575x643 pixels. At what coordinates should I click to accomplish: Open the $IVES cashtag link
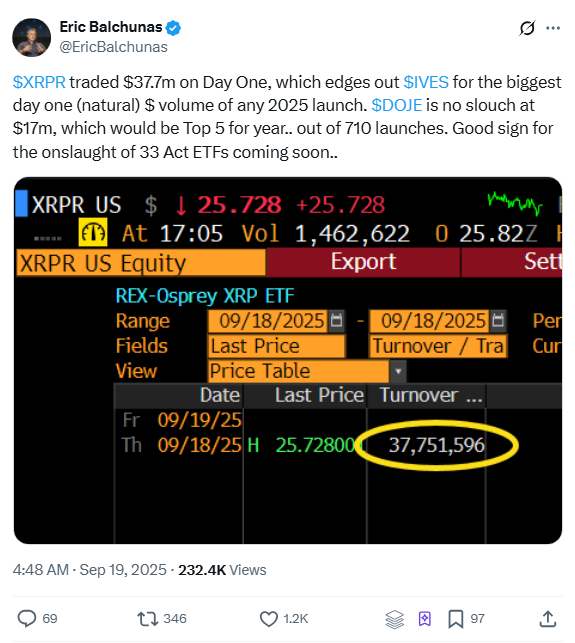(426, 82)
